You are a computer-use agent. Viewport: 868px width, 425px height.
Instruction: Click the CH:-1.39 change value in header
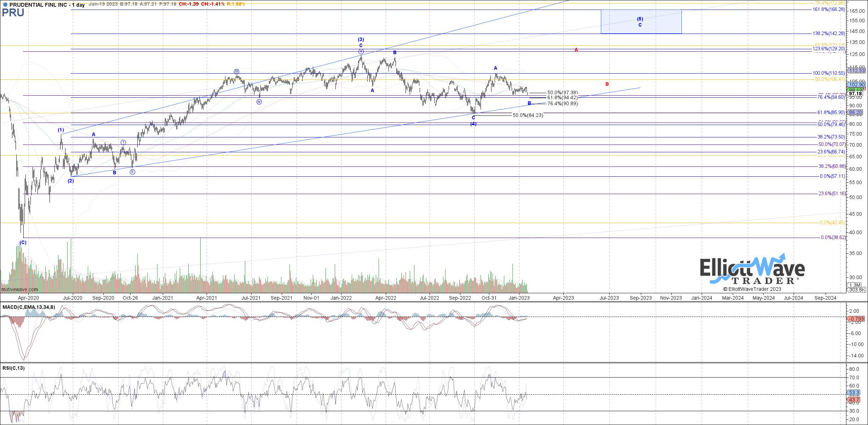(189, 4)
